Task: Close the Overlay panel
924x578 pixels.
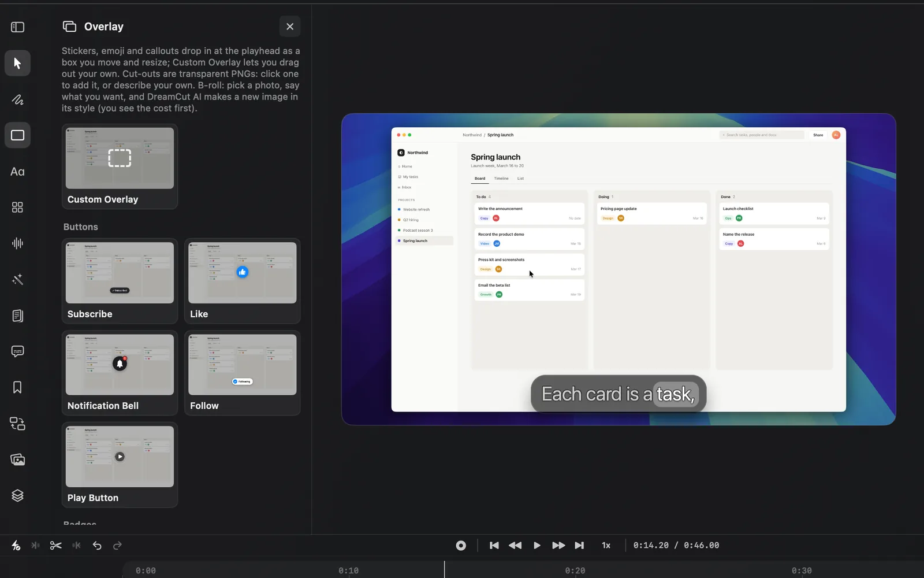Action: [x=290, y=27]
